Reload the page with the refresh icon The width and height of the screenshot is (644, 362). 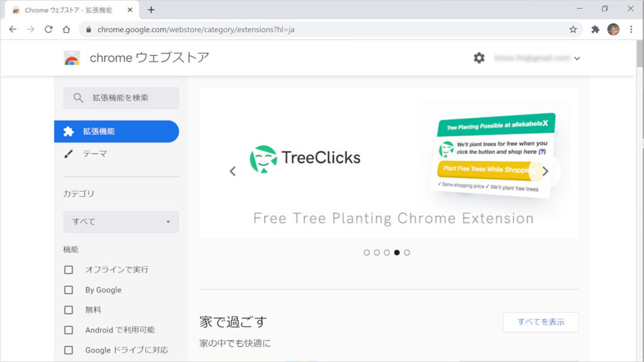coord(48,28)
